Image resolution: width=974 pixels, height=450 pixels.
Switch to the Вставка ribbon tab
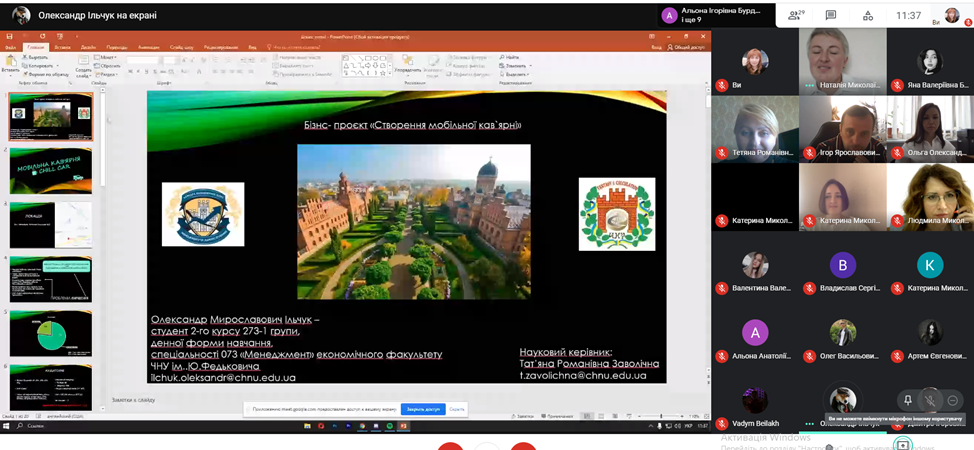[x=63, y=47]
